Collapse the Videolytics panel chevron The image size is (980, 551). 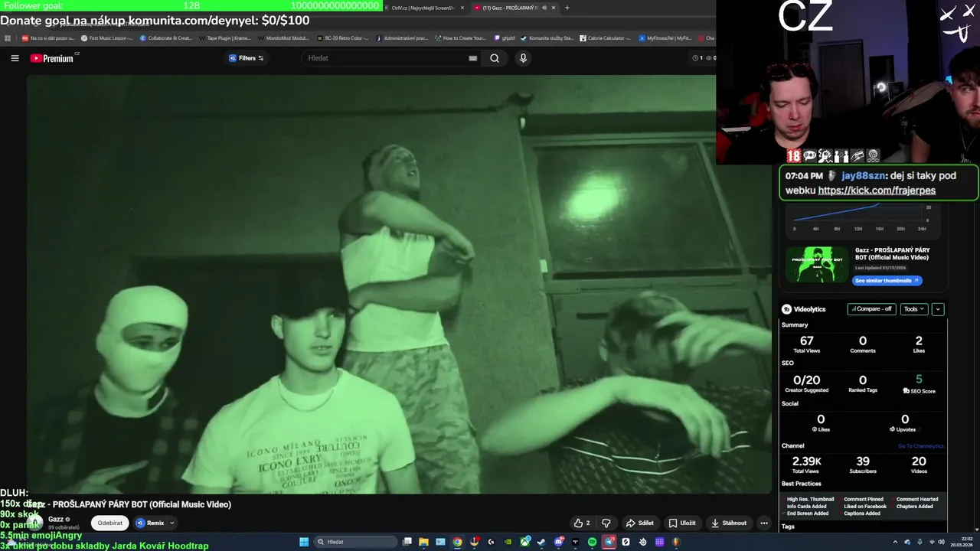click(938, 309)
